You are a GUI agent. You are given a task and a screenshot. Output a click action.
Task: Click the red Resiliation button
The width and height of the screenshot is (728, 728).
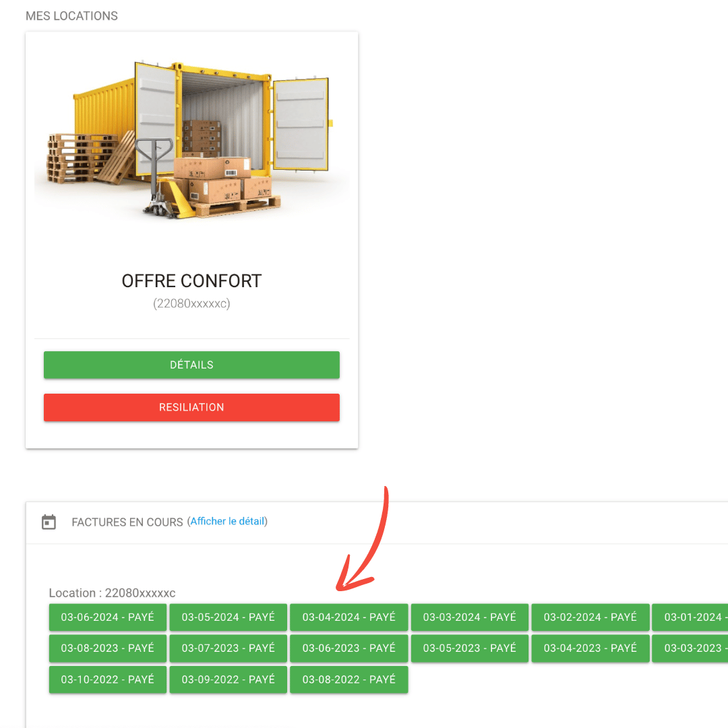(x=191, y=407)
